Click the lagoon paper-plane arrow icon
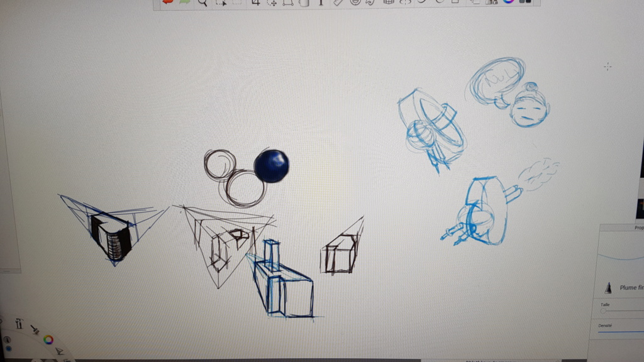The width and height of the screenshot is (644, 362). 60,351
